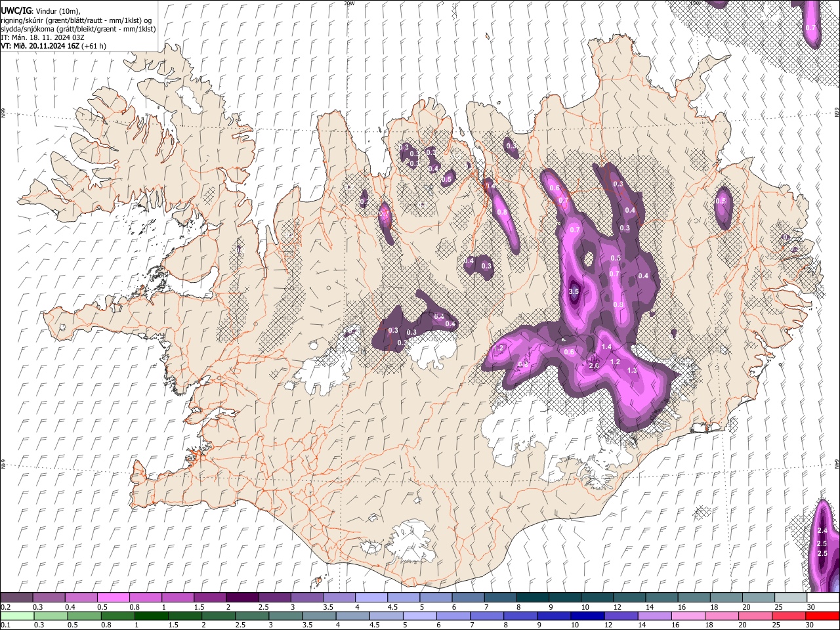
Task: Click the bright pink upper legend swatch for 0.5 to 0.8
Action: (x=113, y=597)
